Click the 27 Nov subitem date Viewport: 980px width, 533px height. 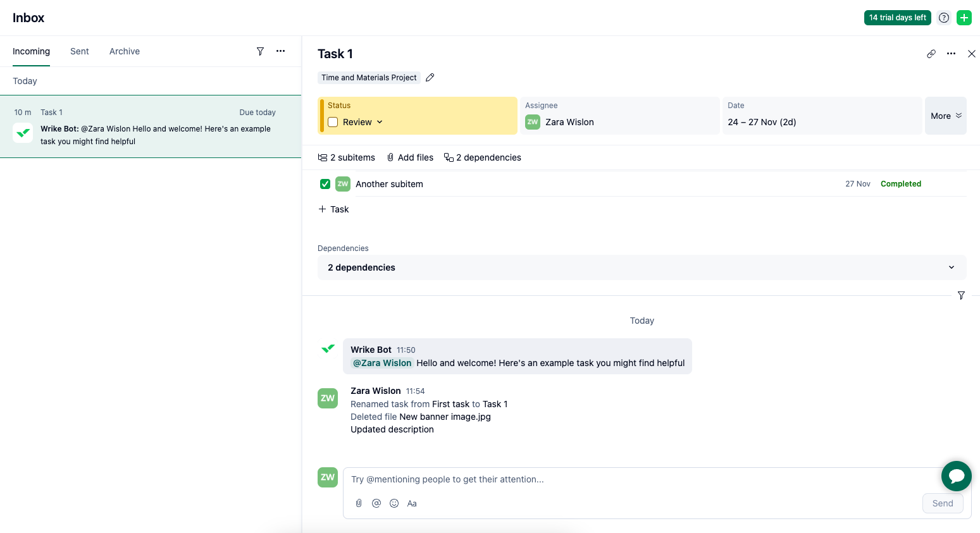point(858,184)
